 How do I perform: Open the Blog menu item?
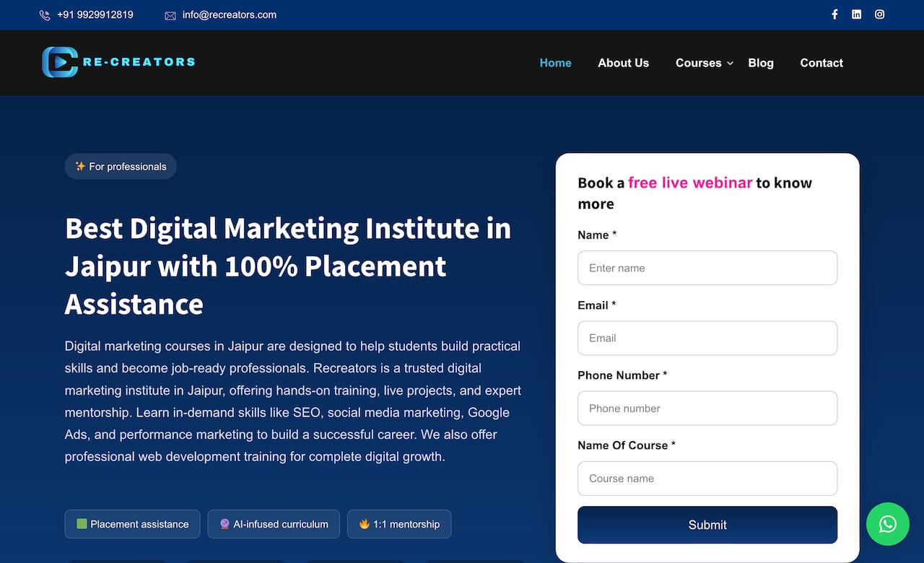[760, 63]
